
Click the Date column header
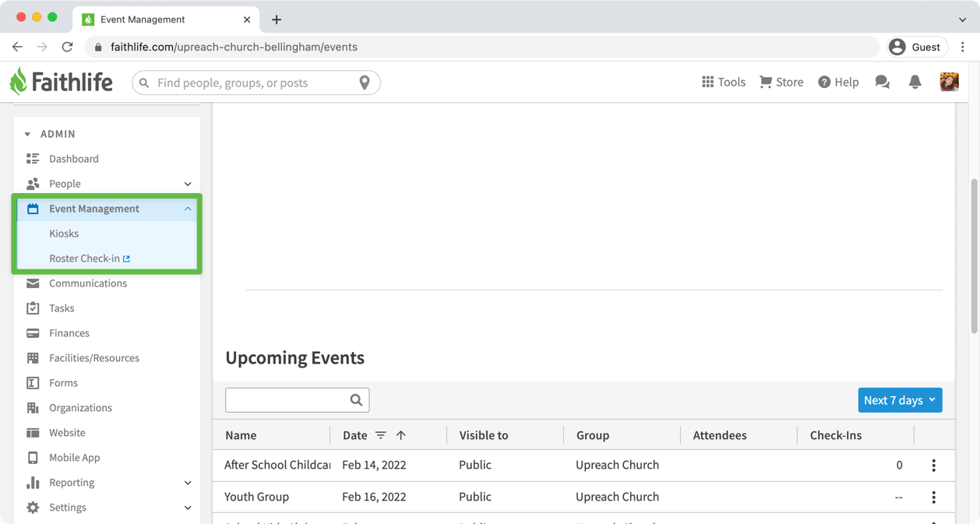click(354, 435)
